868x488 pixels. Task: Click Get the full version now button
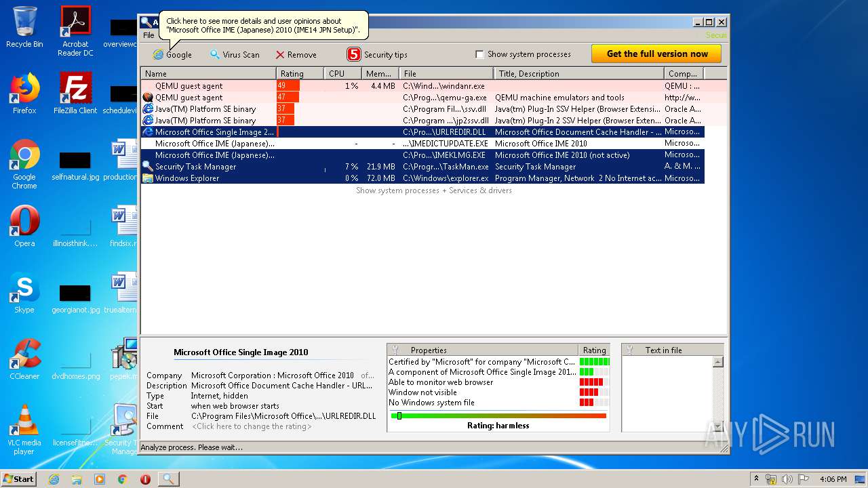coord(656,54)
